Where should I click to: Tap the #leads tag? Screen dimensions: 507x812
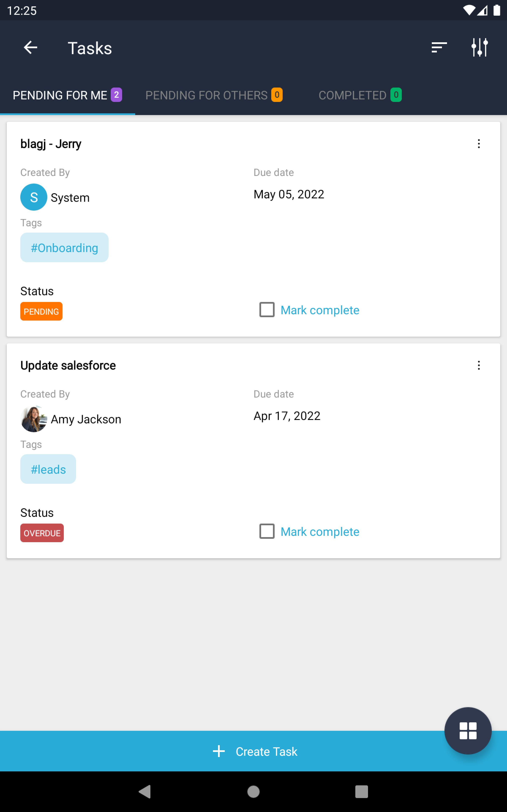tap(48, 469)
